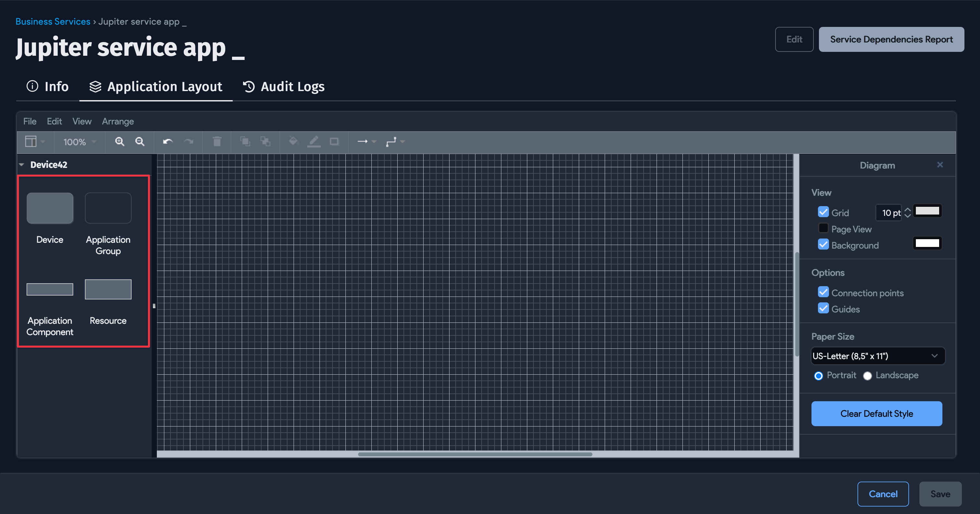Click the Zoom In magnifier icon
The width and height of the screenshot is (980, 514).
[120, 142]
